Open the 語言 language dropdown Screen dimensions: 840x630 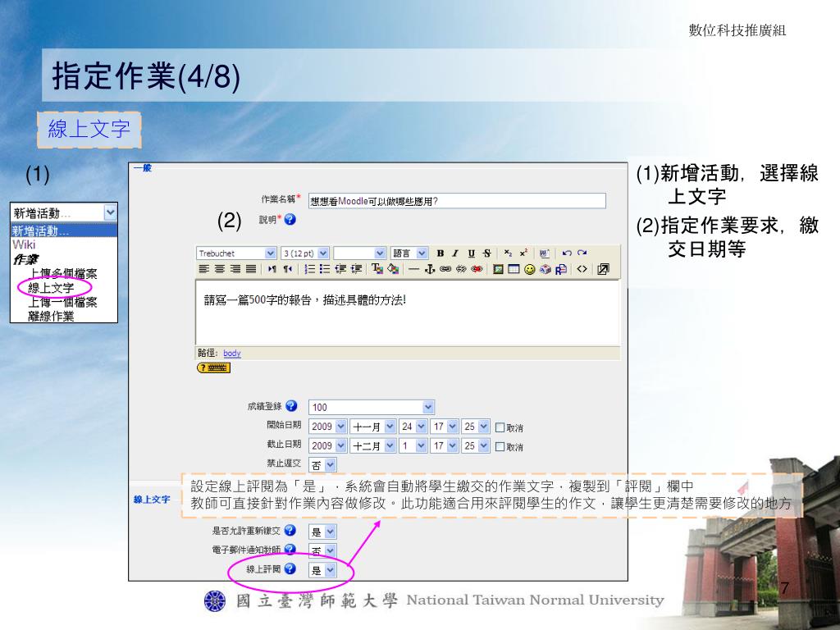click(409, 253)
